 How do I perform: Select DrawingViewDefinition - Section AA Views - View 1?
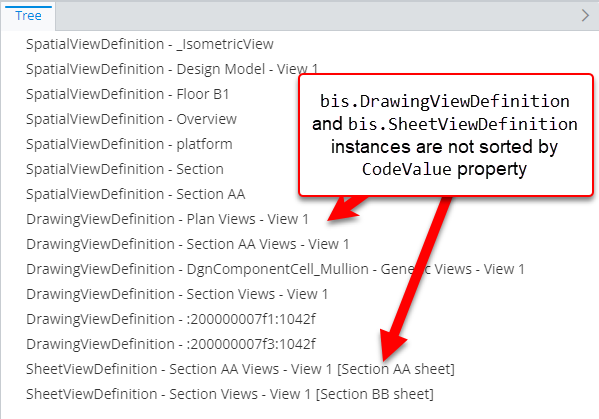tap(188, 244)
